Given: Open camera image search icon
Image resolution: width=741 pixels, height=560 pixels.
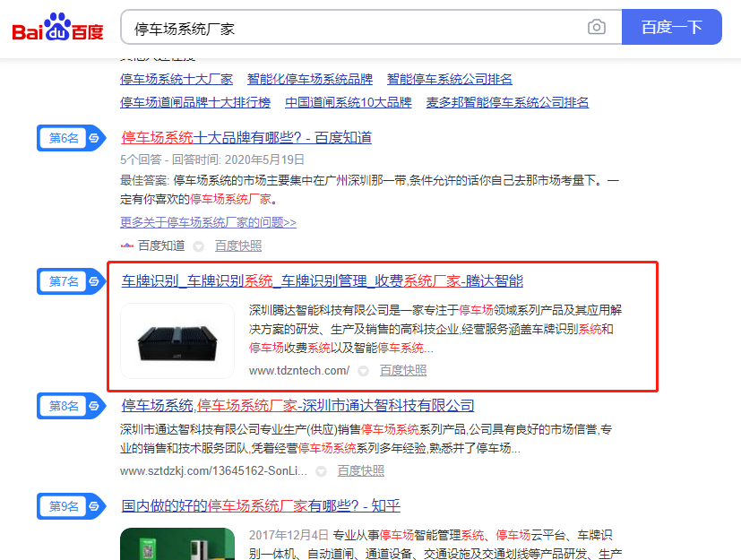Looking at the screenshot, I should [x=597, y=27].
